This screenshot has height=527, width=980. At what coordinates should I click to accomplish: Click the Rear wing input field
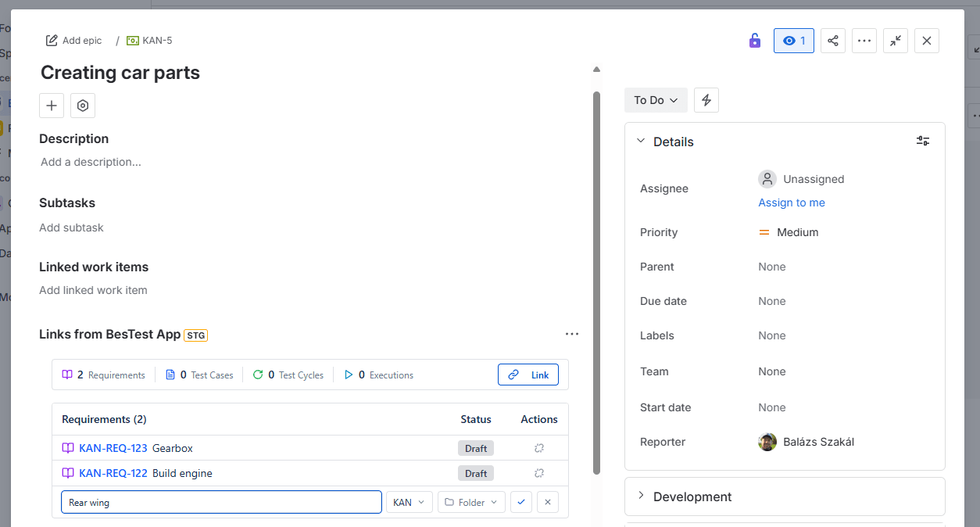tap(221, 502)
